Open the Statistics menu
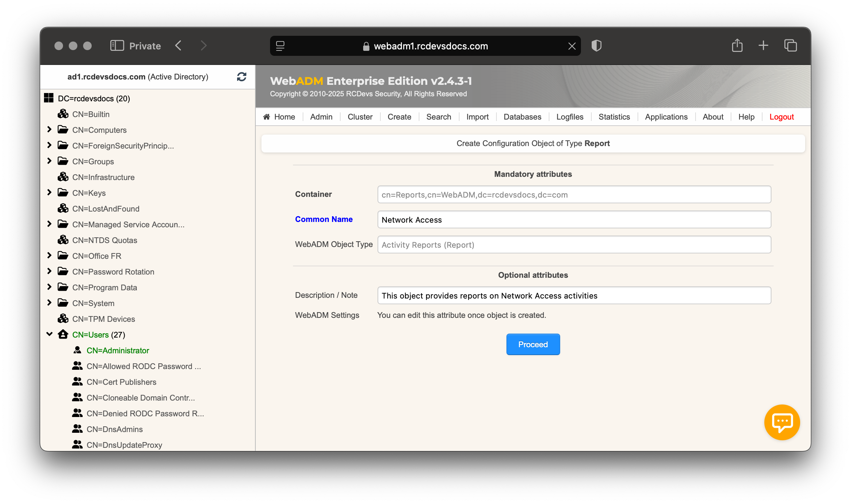This screenshot has width=851, height=504. tap(614, 117)
